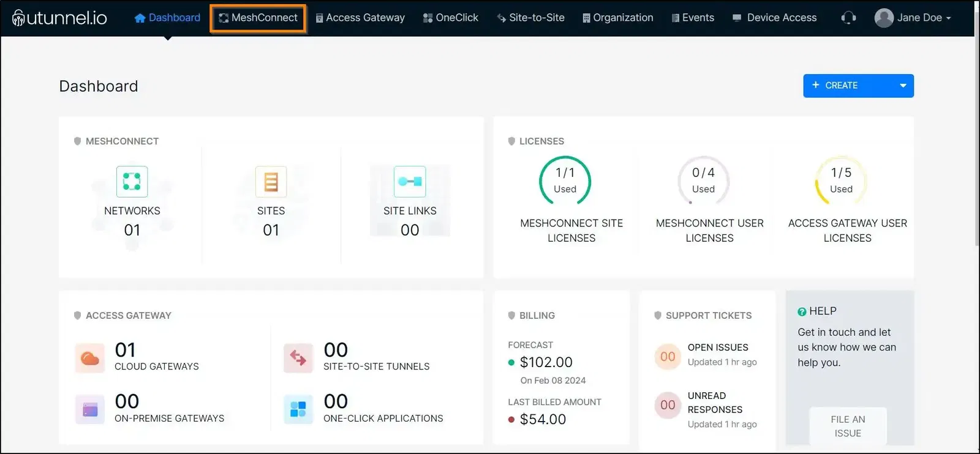Viewport: 980px width, 454px height.
Task: Click the One-Click Applications icon
Action: [x=298, y=409]
